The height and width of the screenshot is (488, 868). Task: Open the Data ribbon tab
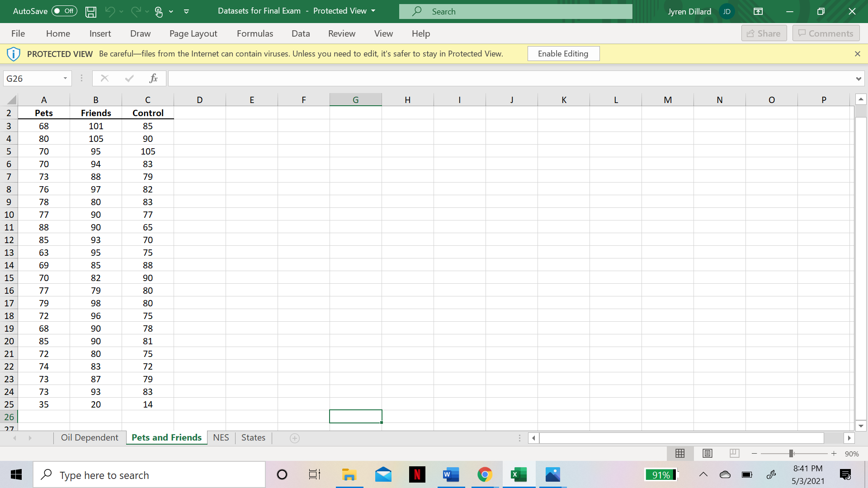[x=301, y=33]
